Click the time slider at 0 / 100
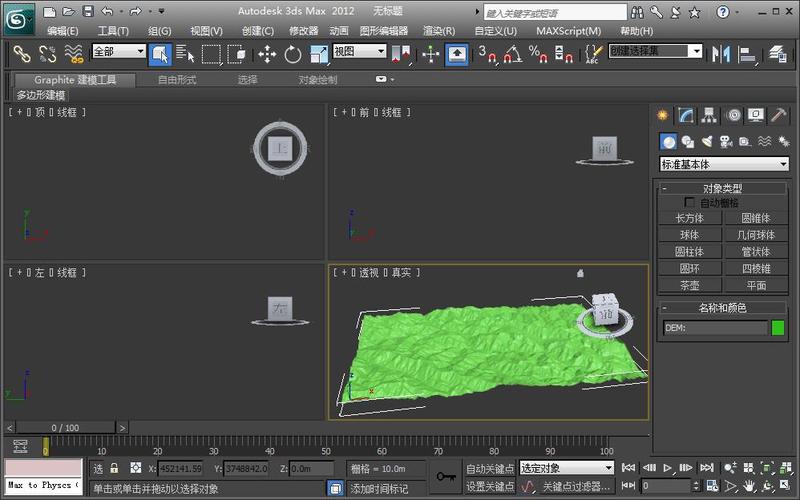Screen dimensions: 800x500 (65, 428)
